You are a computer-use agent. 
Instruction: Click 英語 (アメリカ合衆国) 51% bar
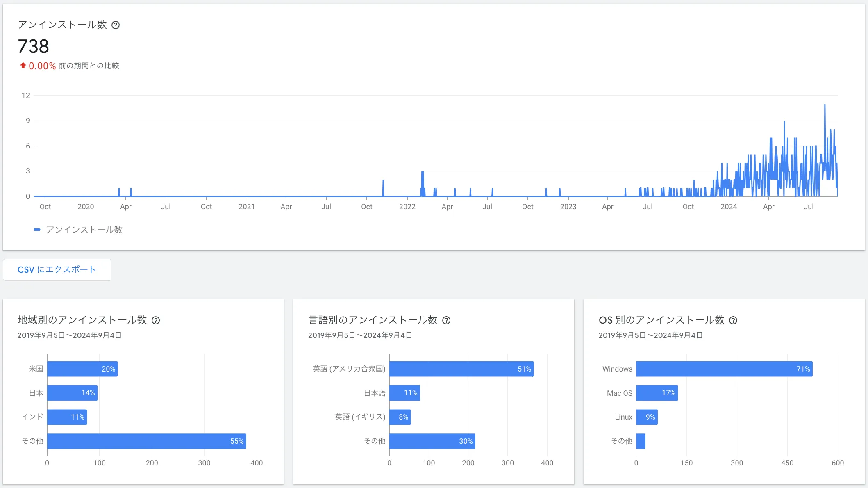point(461,369)
